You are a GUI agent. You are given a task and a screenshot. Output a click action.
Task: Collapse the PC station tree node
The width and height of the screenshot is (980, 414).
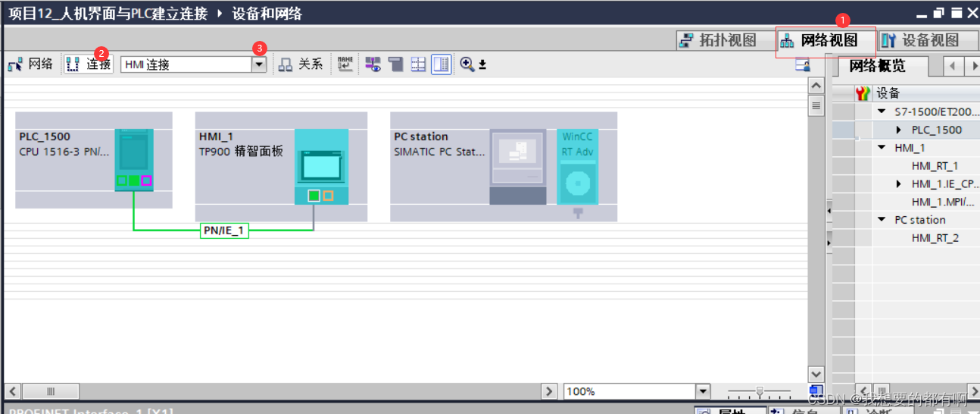pos(882,220)
